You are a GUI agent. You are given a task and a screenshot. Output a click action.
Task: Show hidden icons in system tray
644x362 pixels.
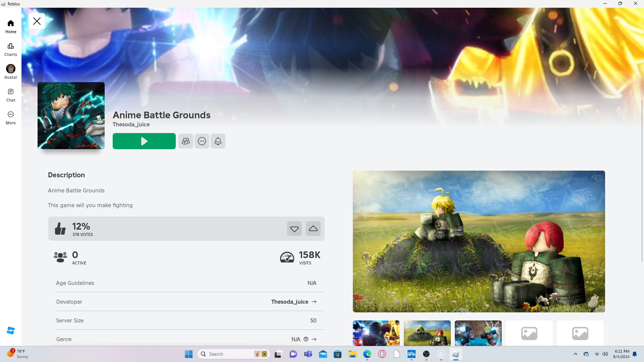[576, 354]
